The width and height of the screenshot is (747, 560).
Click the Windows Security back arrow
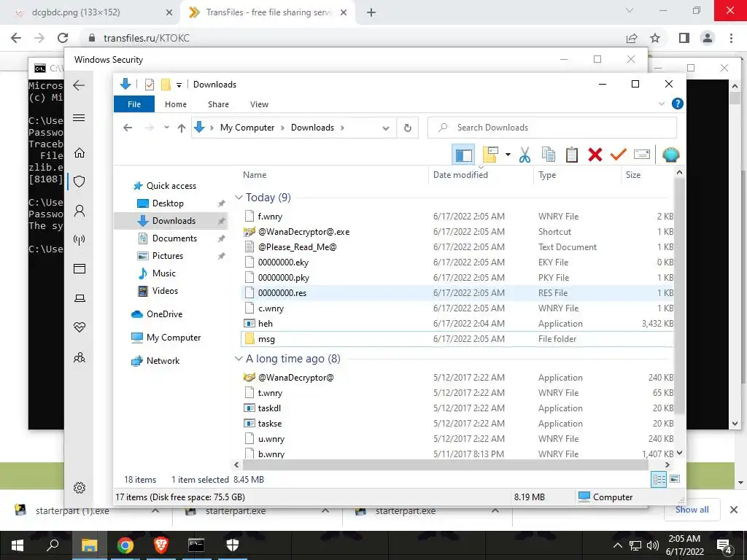click(x=79, y=86)
